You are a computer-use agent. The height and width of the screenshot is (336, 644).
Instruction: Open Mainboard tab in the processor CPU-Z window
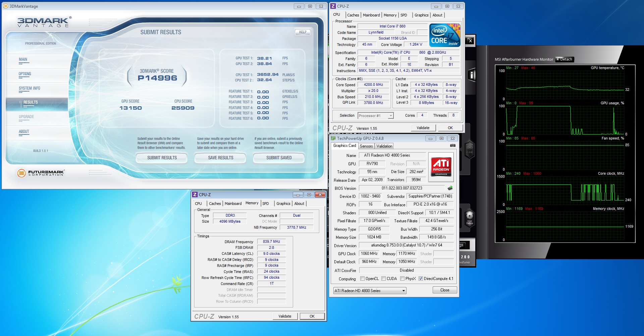pos(371,15)
